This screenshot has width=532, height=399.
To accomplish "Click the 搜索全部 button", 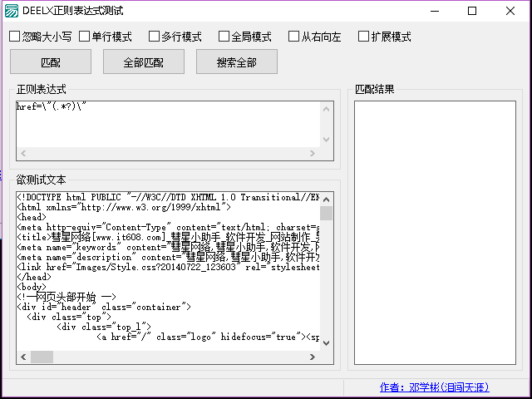I will point(237,62).
